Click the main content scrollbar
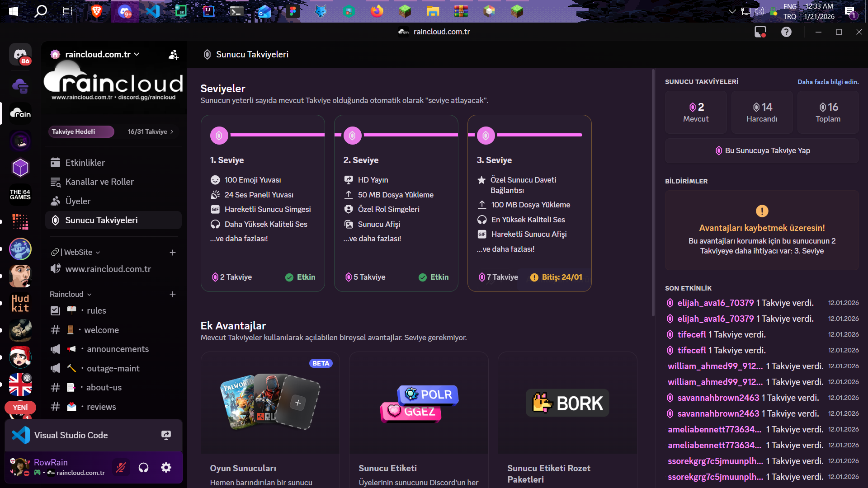 click(x=653, y=193)
